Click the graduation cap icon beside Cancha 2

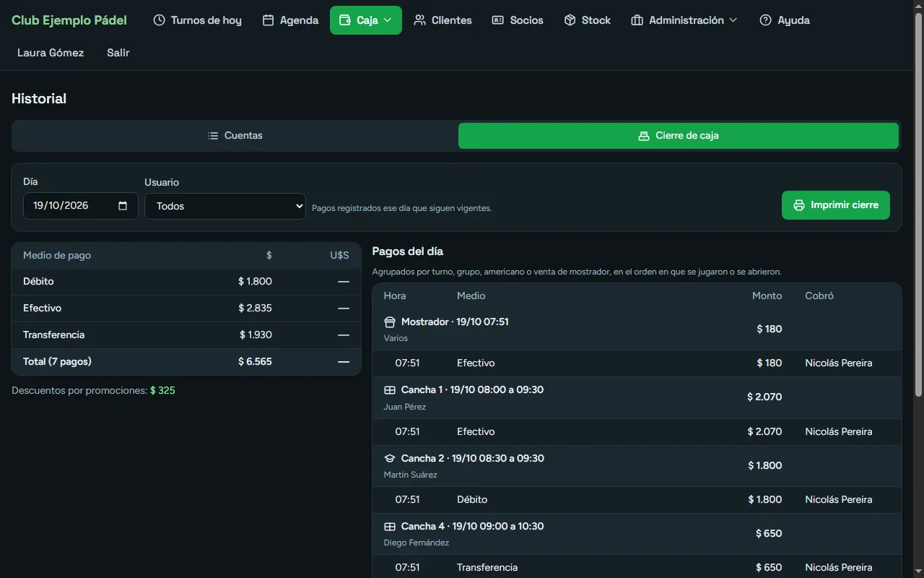pos(390,458)
